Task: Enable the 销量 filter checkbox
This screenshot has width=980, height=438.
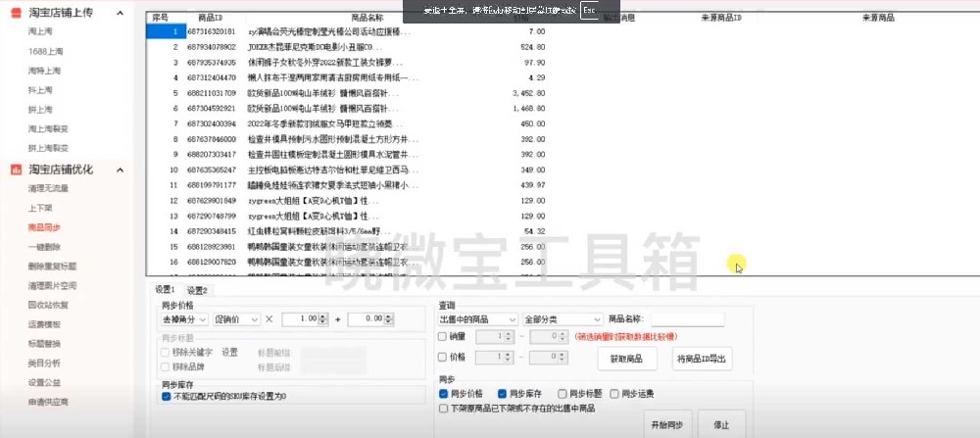Action: (443, 337)
